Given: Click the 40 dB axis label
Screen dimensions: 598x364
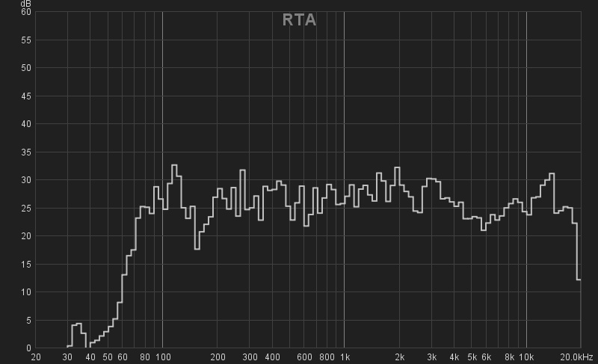Looking at the screenshot, I should pyautogui.click(x=26, y=124).
